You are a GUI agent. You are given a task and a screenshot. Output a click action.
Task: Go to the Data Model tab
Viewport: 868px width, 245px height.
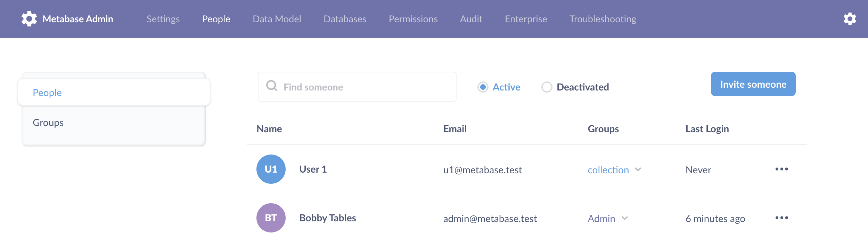[x=277, y=19]
